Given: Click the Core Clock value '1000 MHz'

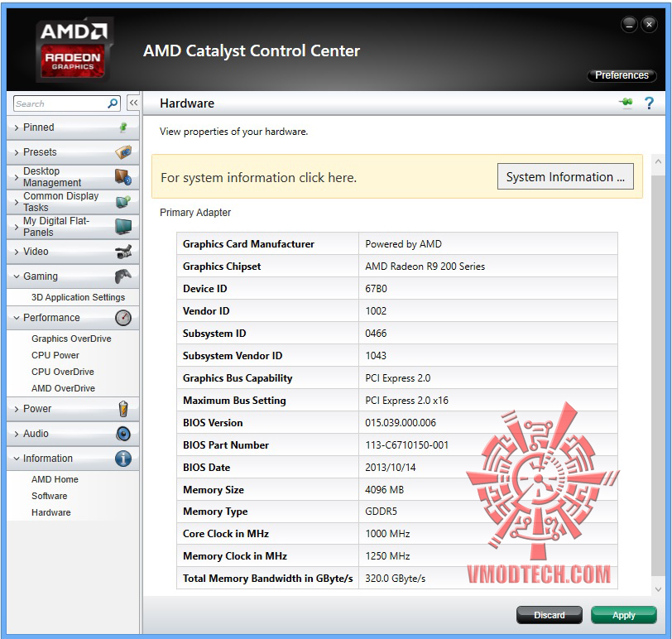Looking at the screenshot, I should point(387,534).
